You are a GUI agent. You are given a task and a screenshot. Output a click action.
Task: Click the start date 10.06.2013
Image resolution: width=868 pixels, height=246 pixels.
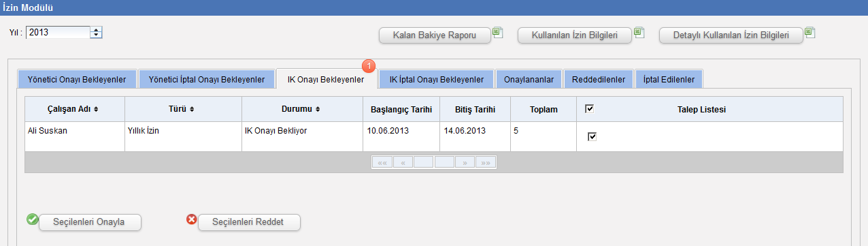tap(388, 130)
